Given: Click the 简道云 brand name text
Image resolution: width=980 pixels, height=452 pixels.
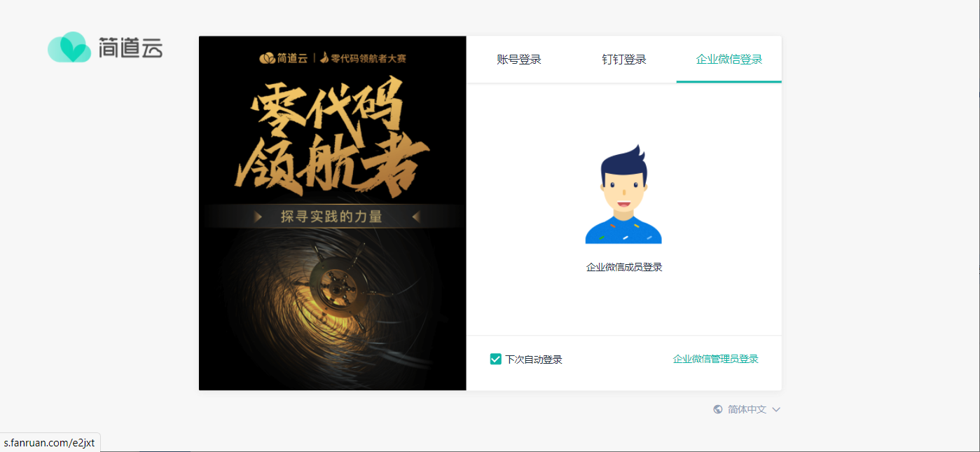Looking at the screenshot, I should pyautogui.click(x=131, y=48).
